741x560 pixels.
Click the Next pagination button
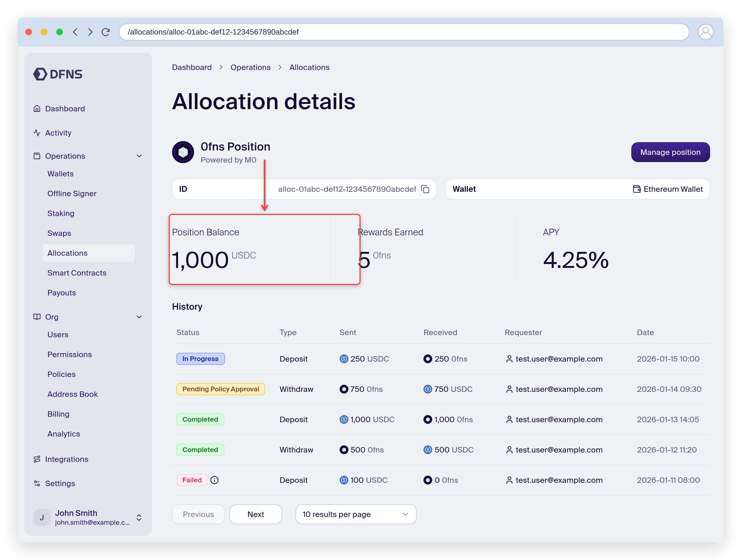point(256,514)
